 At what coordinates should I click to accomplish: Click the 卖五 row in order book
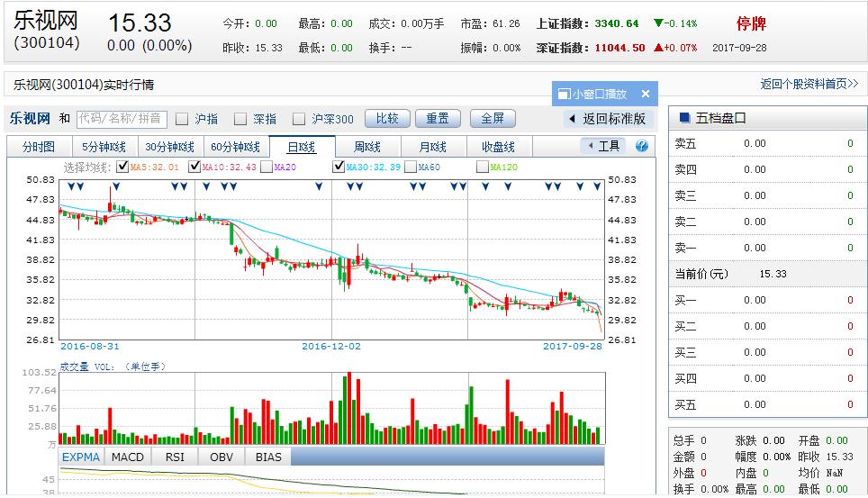tap(767, 143)
